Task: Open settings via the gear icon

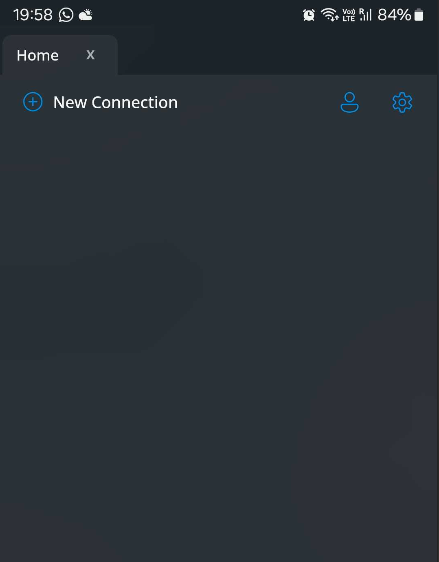Action: click(x=402, y=103)
